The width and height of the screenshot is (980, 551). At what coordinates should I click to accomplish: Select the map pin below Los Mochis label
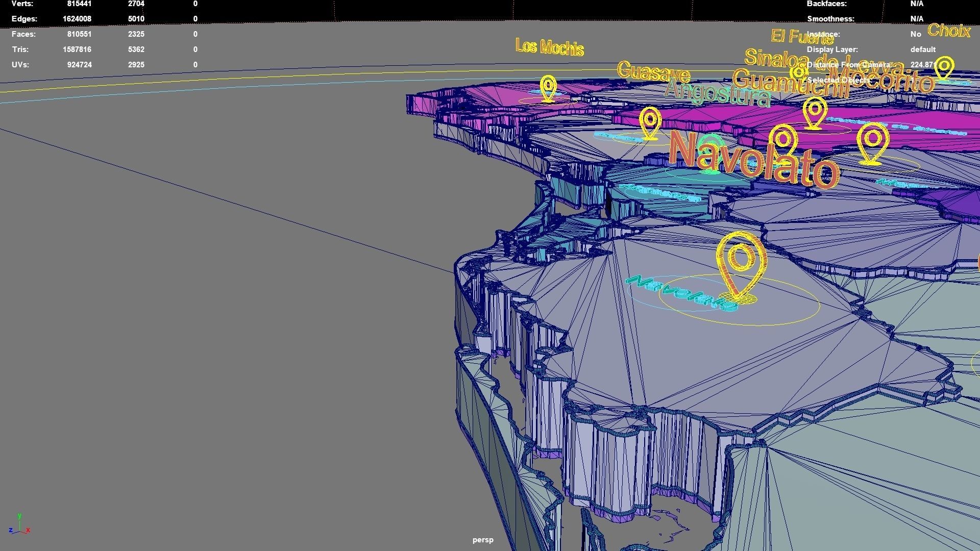point(548,88)
